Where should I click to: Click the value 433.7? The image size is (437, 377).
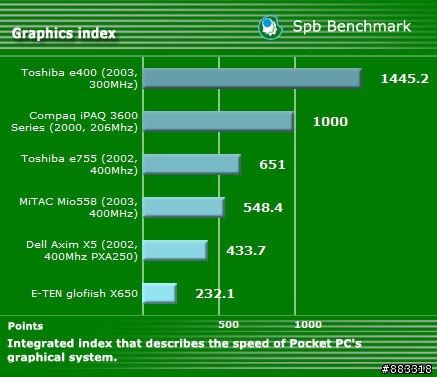tap(246, 251)
